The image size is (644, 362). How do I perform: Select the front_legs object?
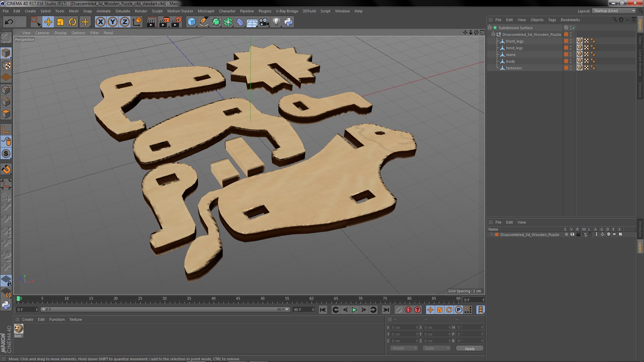tap(515, 41)
